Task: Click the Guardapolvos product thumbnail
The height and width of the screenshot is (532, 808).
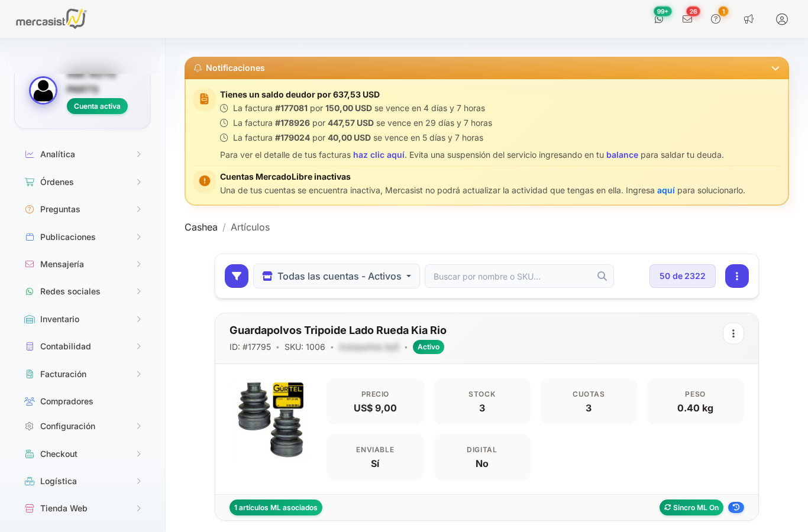Action: (x=271, y=419)
